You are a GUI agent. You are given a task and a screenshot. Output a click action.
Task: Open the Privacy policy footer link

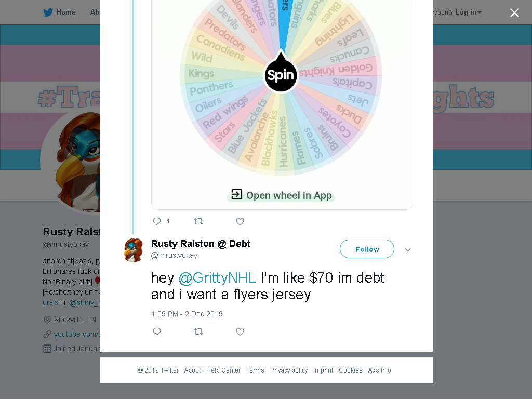coord(289,370)
